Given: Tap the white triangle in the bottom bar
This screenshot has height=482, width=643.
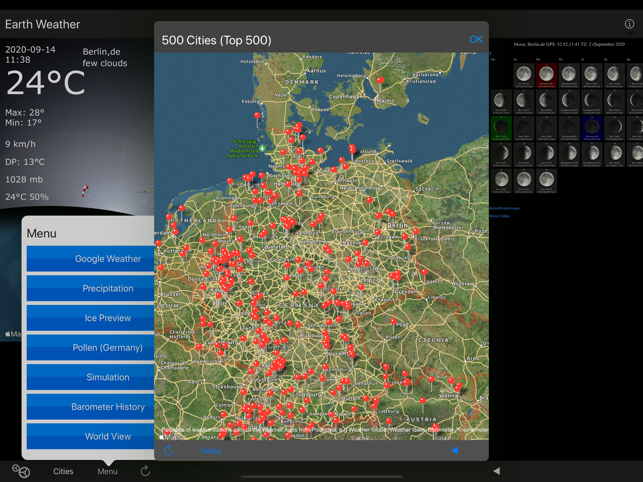Looking at the screenshot, I should (497, 471).
